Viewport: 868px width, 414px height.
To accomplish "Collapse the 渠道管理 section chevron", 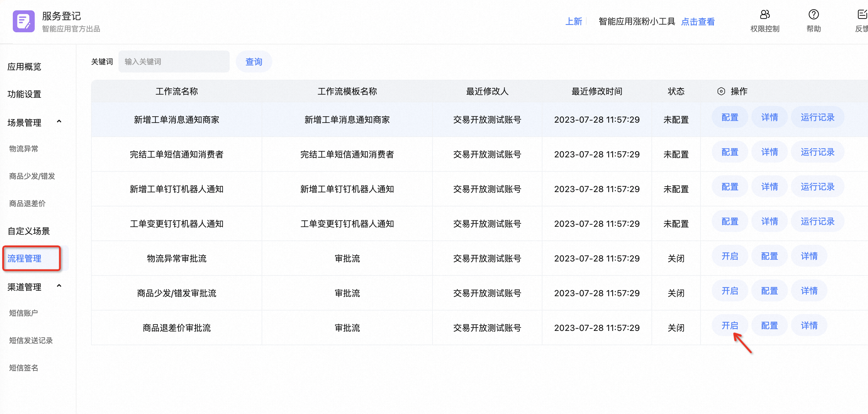I will pyautogui.click(x=59, y=286).
